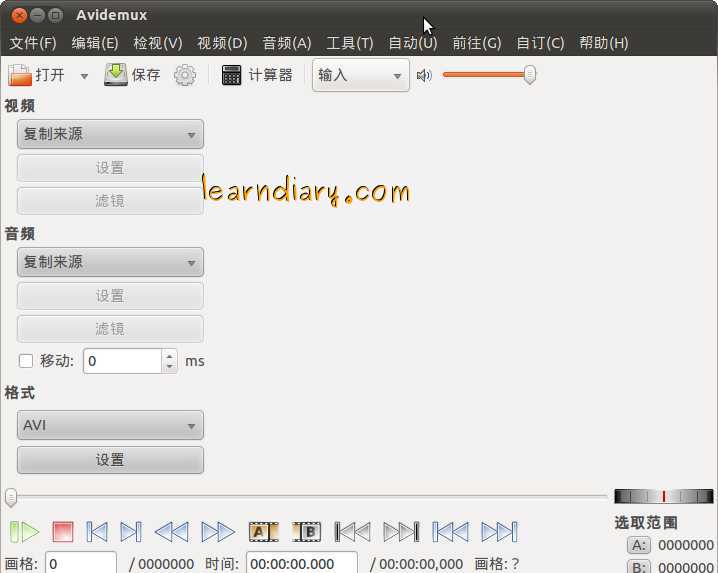Screen dimensions: 718x573
Task: Click the audio 设置 configure button
Action: point(110,295)
